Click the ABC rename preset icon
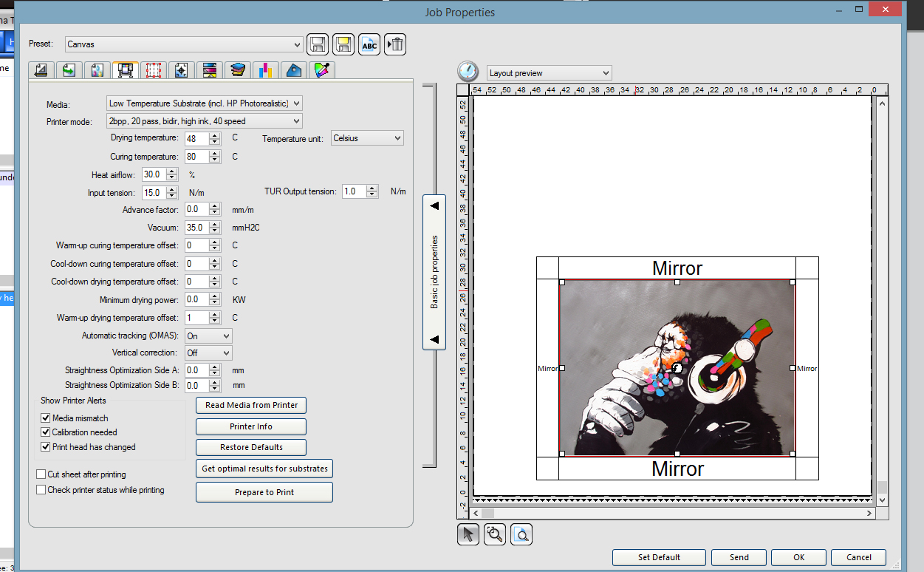 (369, 44)
